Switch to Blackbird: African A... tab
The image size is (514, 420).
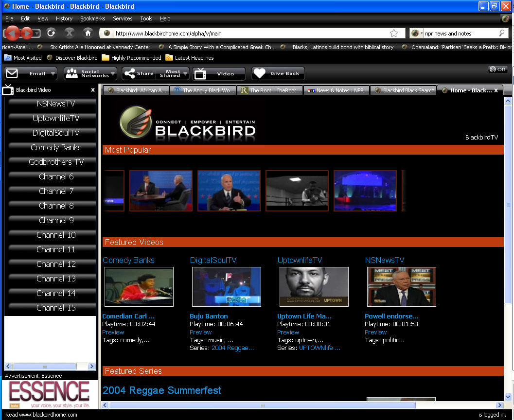coord(136,90)
